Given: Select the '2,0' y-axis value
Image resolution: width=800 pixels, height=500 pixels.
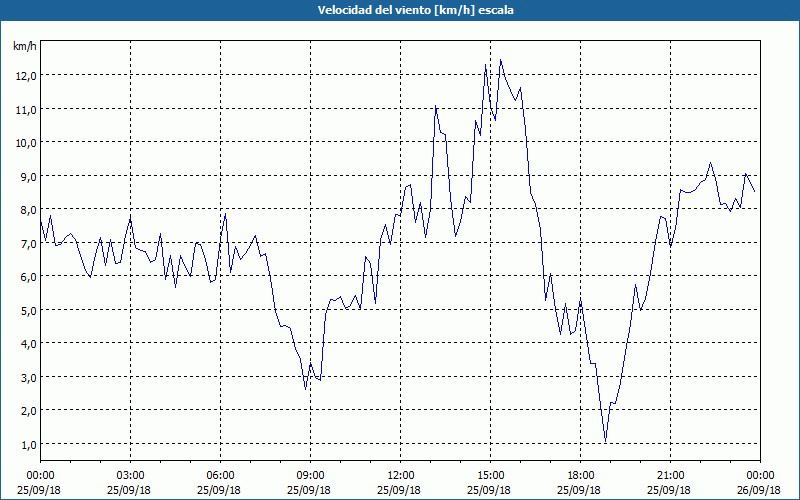Looking at the screenshot, I should (28, 410).
